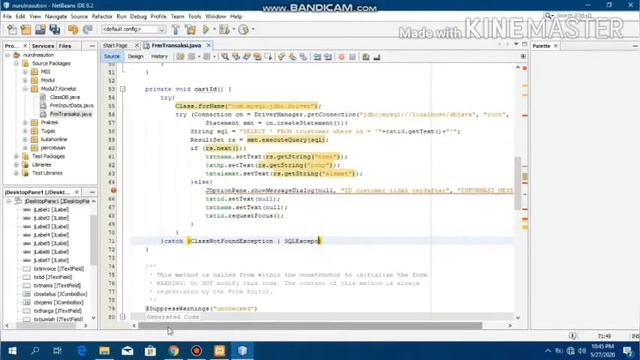Click the Clean and Build Project icon
This screenshot has width=640, height=360.
190,29
